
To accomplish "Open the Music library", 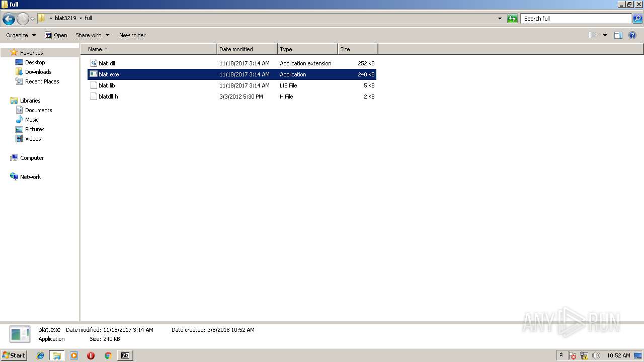I will 32,120.
